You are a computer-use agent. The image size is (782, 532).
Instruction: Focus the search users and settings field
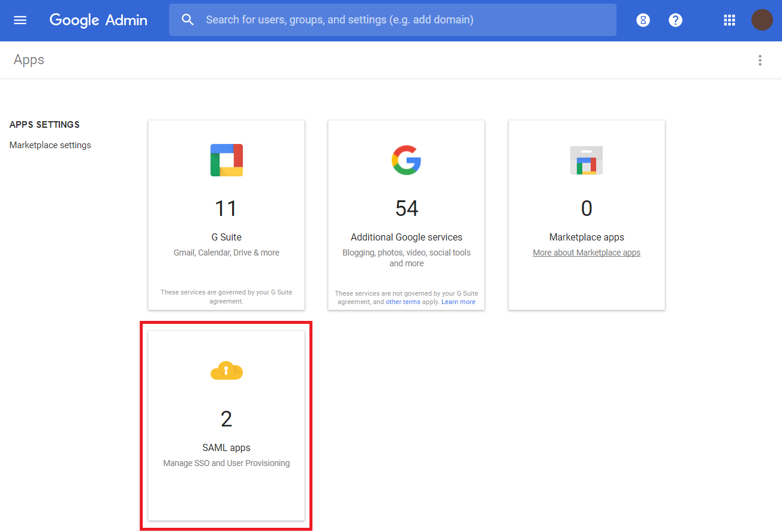pos(393,20)
